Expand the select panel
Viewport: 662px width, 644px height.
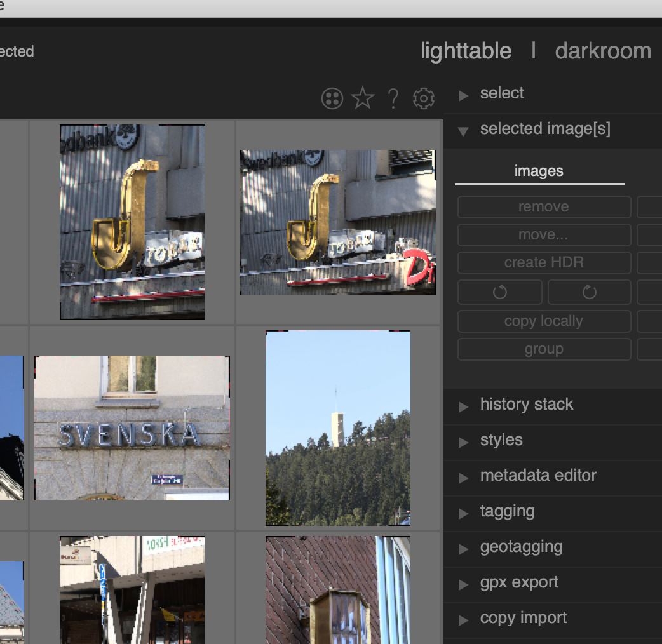(x=501, y=93)
